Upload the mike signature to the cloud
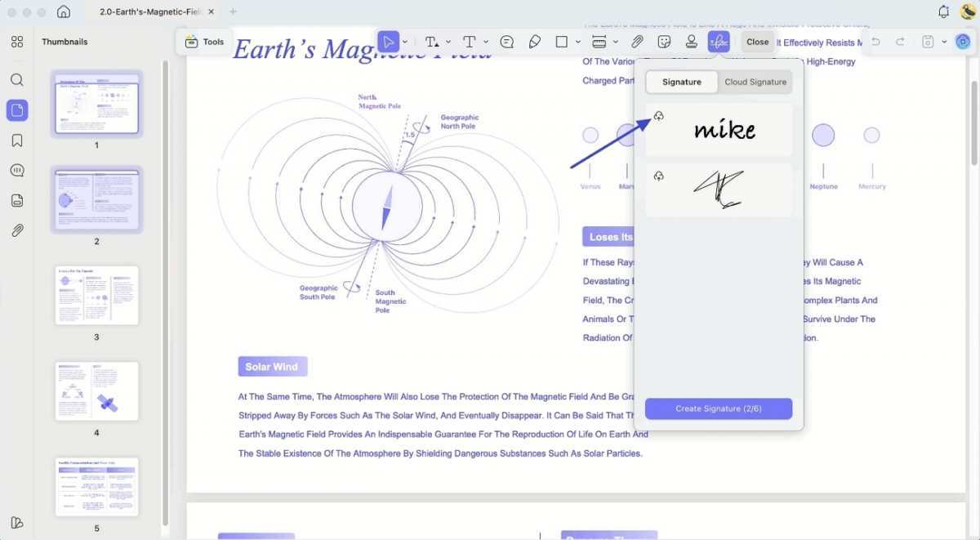980x540 pixels. [x=659, y=116]
